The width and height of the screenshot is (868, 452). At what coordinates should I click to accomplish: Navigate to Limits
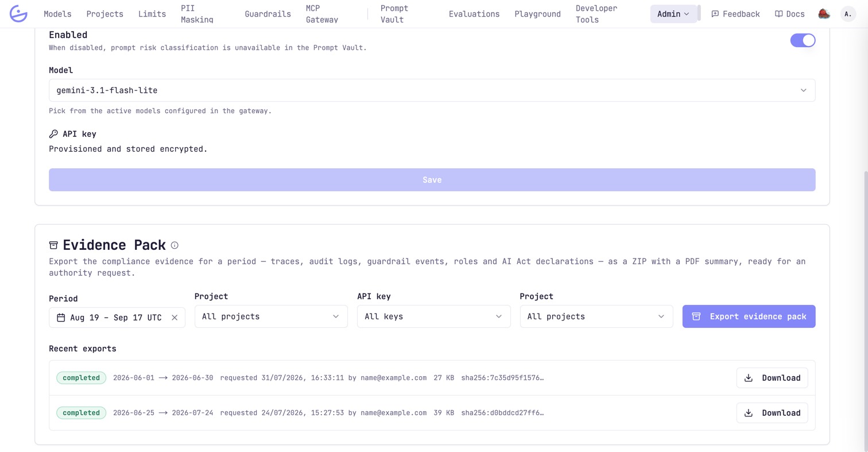pyautogui.click(x=152, y=14)
